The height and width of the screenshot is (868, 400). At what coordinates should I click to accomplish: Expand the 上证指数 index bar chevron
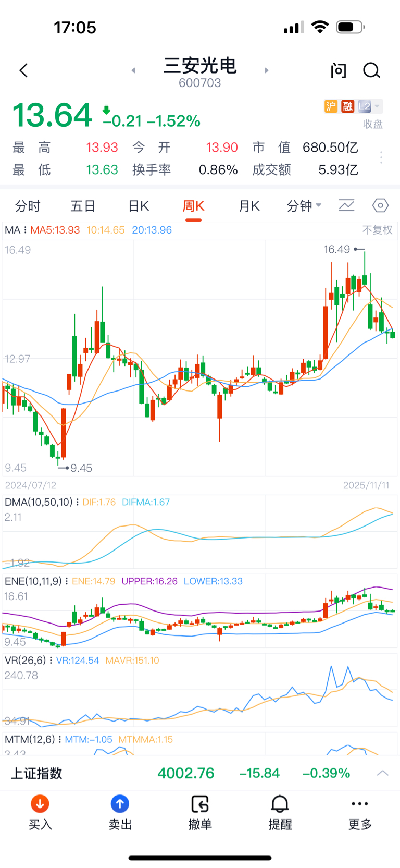(x=383, y=773)
